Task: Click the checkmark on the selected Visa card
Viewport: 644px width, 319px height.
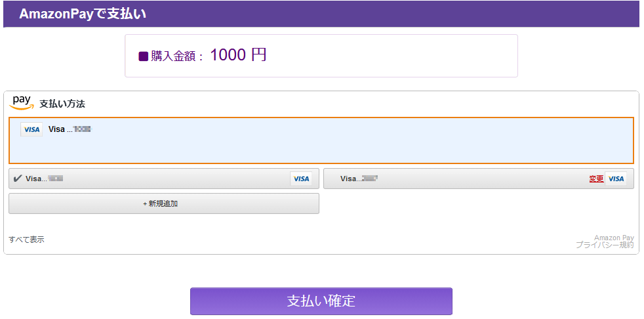Action: click(x=18, y=179)
